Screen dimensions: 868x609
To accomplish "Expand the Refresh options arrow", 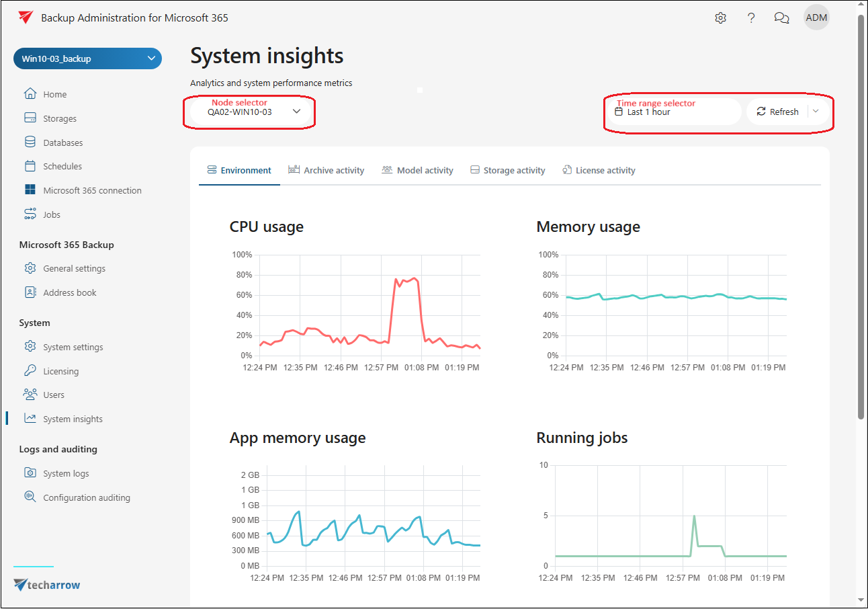I will (816, 112).
